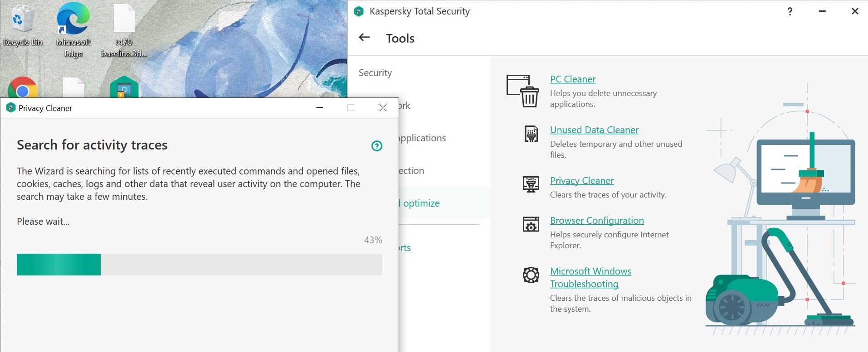Click the Kaspersky shield logo in main title bar
Viewport: 868px width, 352px height.
(x=359, y=11)
